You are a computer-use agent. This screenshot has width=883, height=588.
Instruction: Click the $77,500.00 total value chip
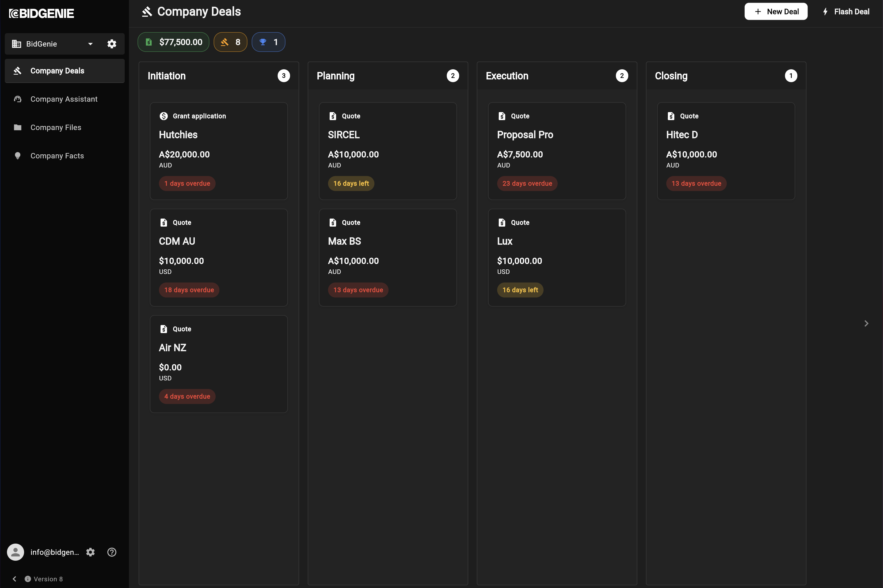click(173, 42)
